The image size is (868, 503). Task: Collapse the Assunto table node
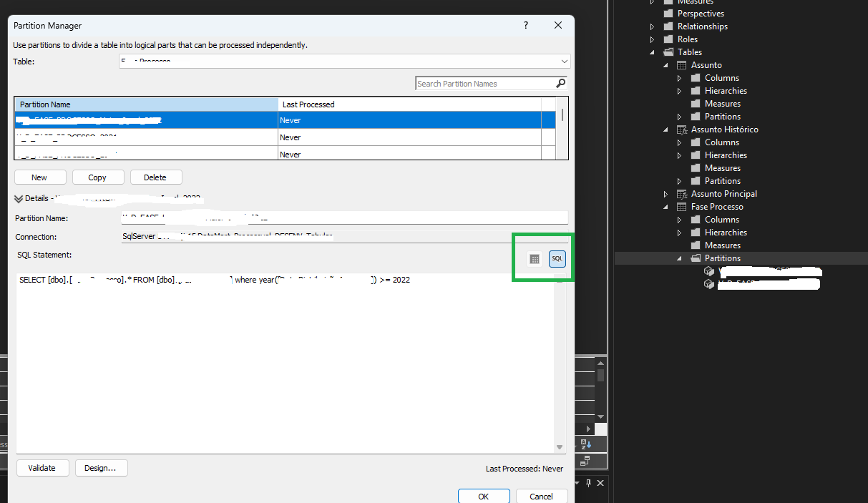[x=665, y=65]
